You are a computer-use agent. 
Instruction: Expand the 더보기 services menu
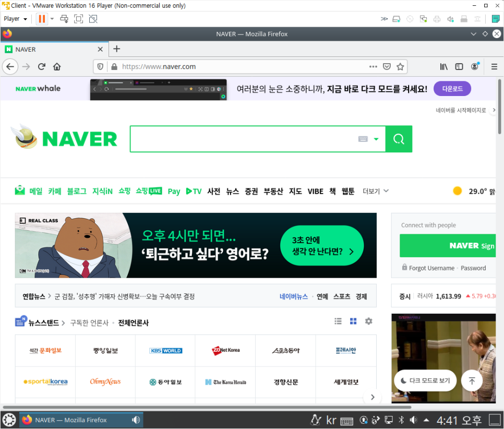(x=376, y=191)
